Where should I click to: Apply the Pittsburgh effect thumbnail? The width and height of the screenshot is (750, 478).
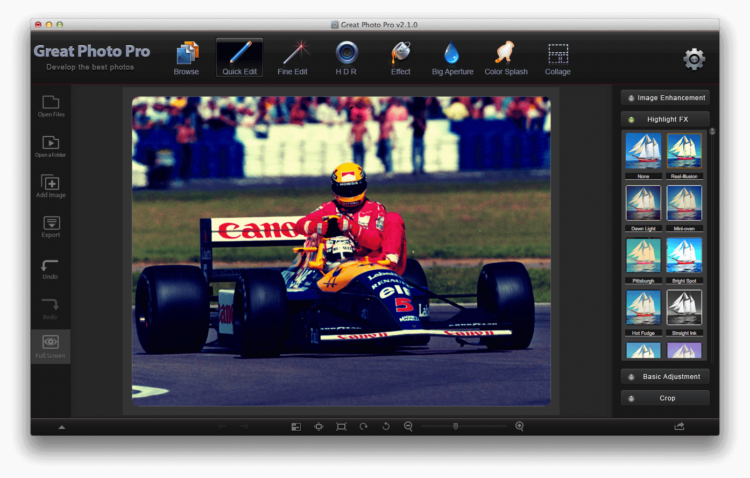point(643,256)
